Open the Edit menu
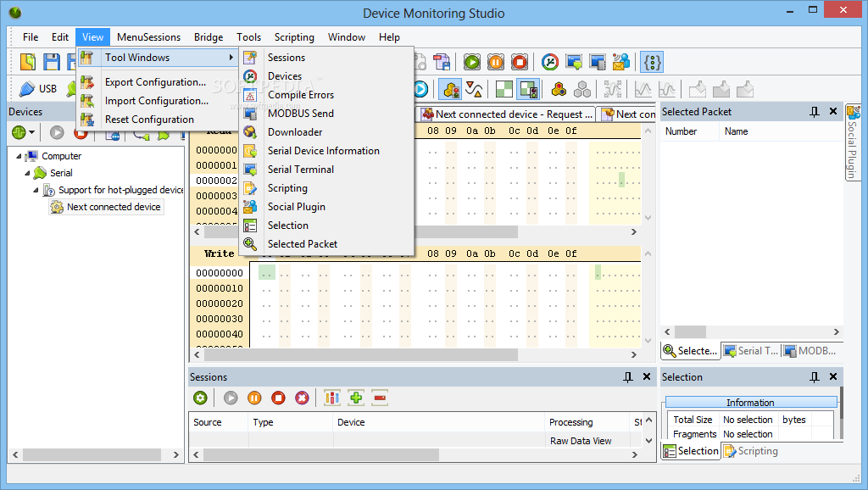The image size is (868, 490). click(60, 37)
